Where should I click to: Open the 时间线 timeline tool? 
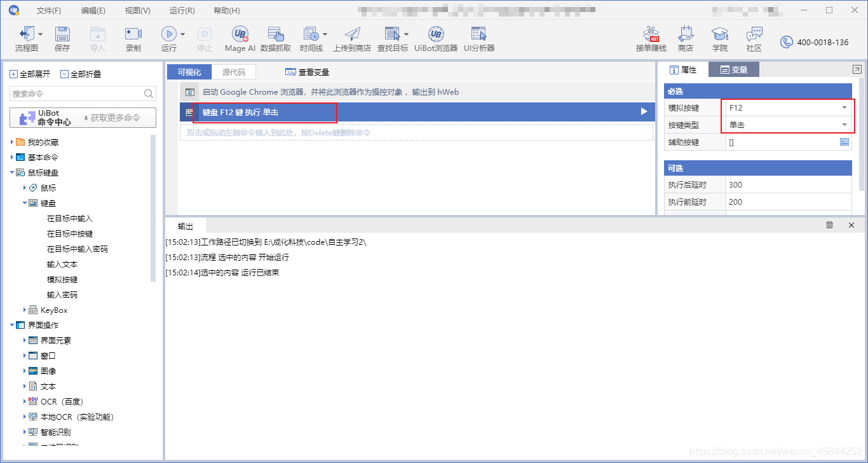[311, 39]
